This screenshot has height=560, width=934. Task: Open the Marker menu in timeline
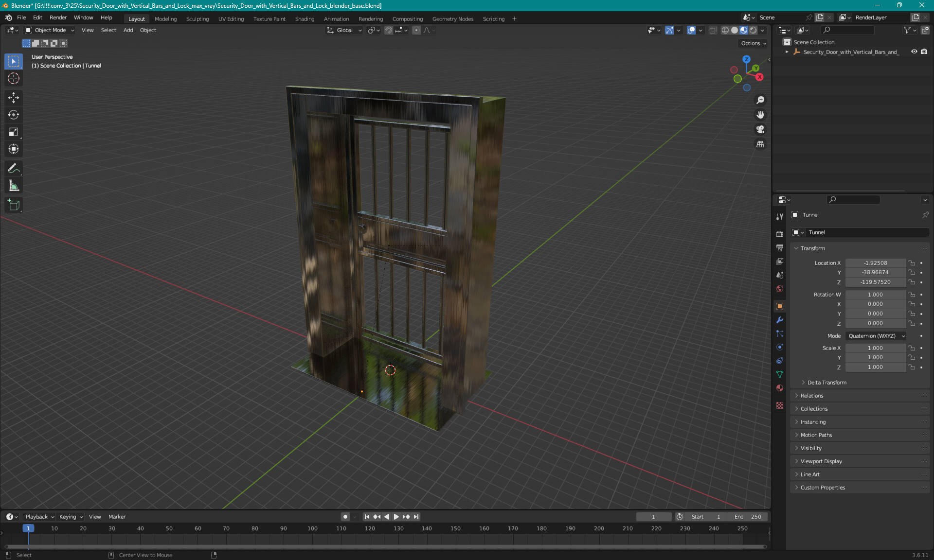117,517
